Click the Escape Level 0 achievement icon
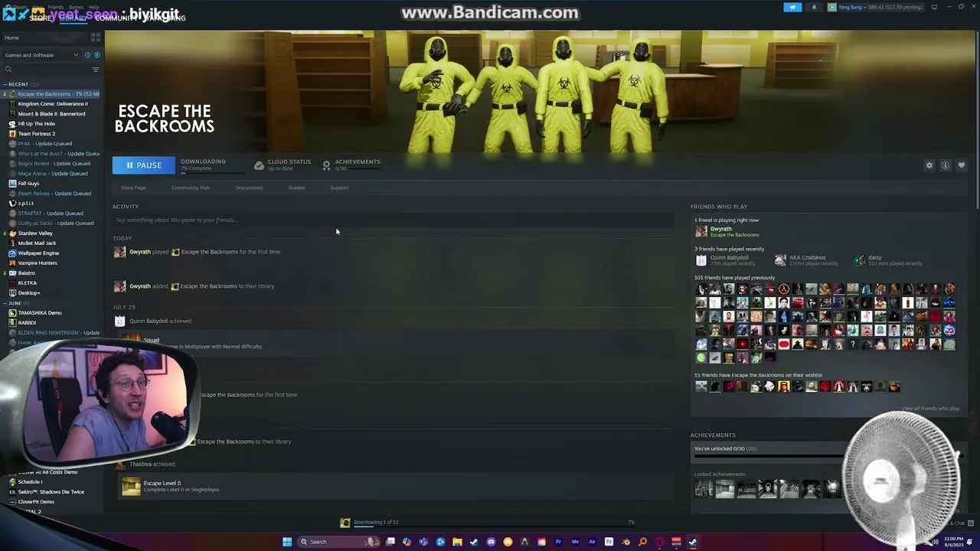The width and height of the screenshot is (980, 551). click(131, 486)
